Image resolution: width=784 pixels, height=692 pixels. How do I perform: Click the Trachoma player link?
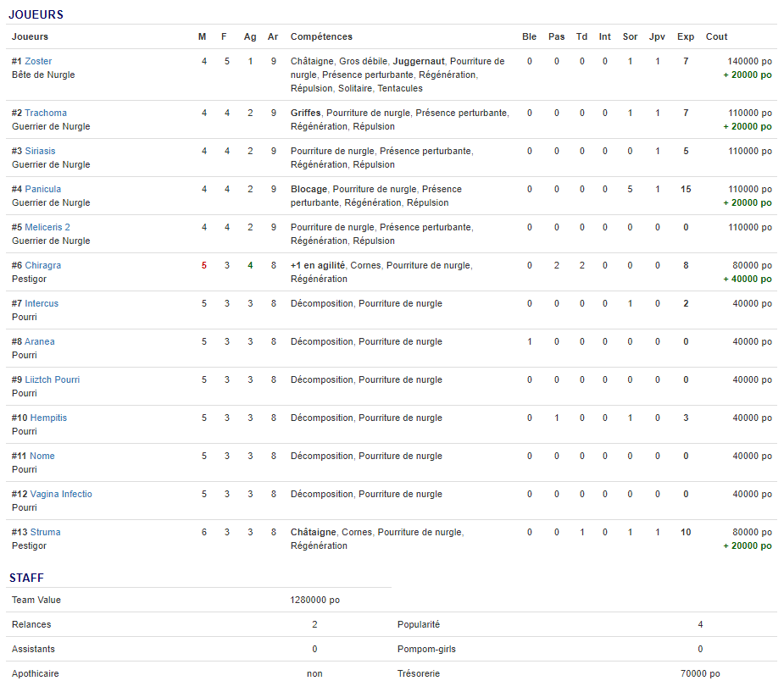45,113
